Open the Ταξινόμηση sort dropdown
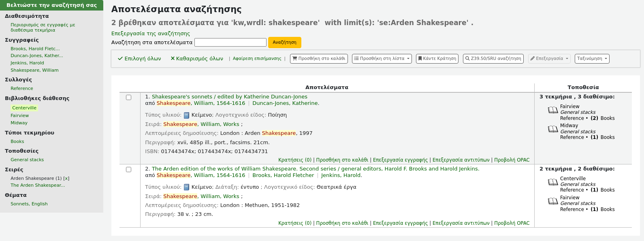The image size is (644, 241). tap(592, 59)
